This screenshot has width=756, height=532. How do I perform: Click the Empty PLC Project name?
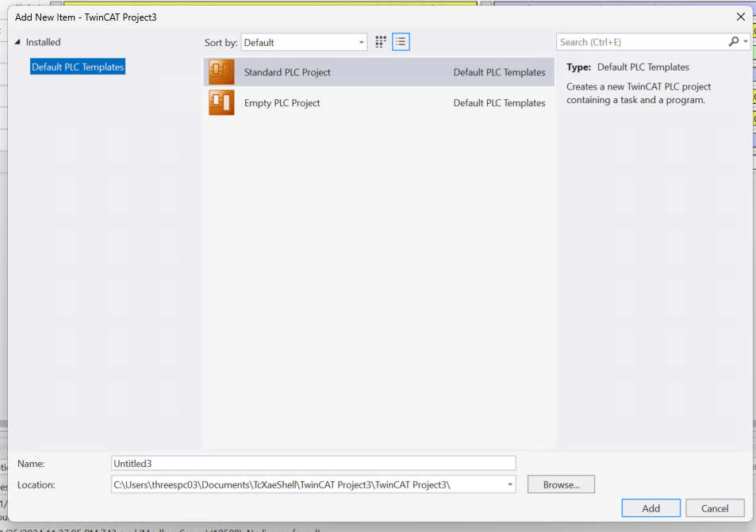coord(282,103)
